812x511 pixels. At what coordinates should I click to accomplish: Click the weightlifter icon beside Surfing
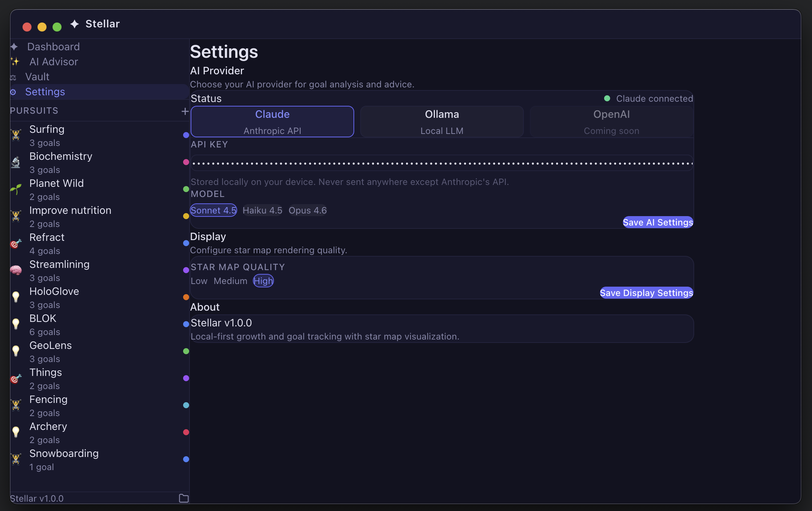pyautogui.click(x=16, y=135)
